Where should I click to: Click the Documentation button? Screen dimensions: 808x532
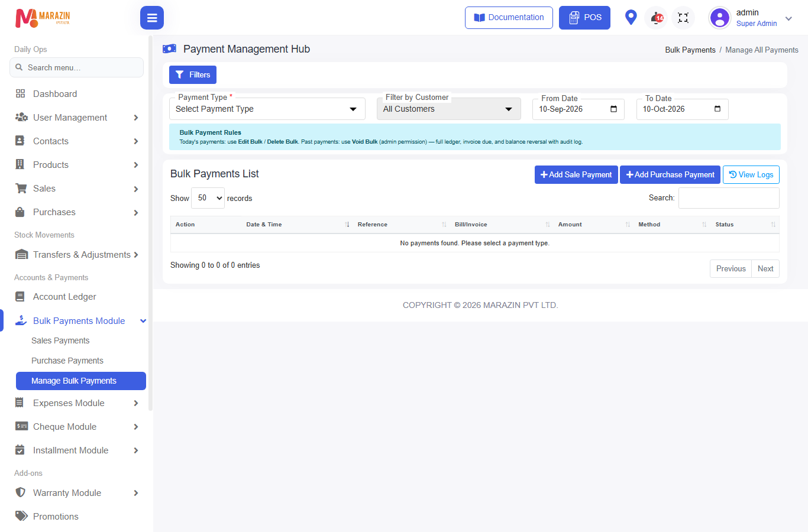pyautogui.click(x=509, y=18)
